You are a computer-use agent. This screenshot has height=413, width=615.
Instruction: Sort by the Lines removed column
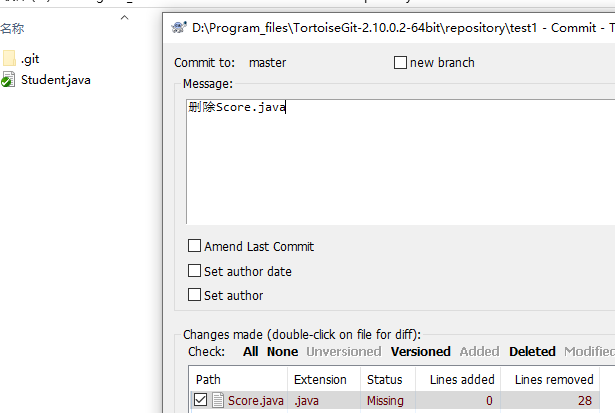click(550, 379)
